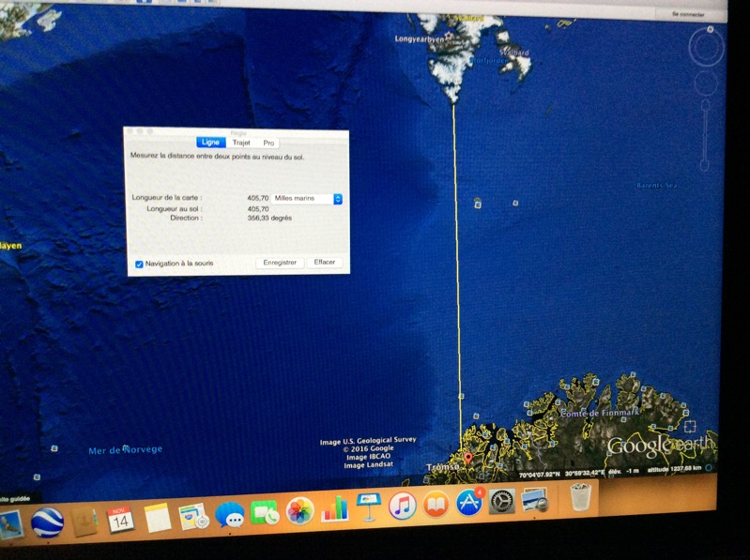
Task: Switch to the Trajet tab
Action: click(x=241, y=143)
